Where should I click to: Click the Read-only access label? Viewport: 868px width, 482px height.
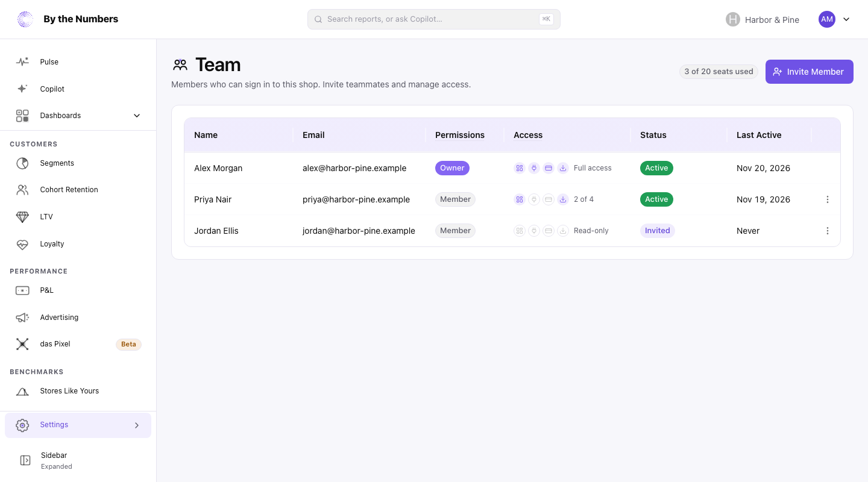coord(591,231)
